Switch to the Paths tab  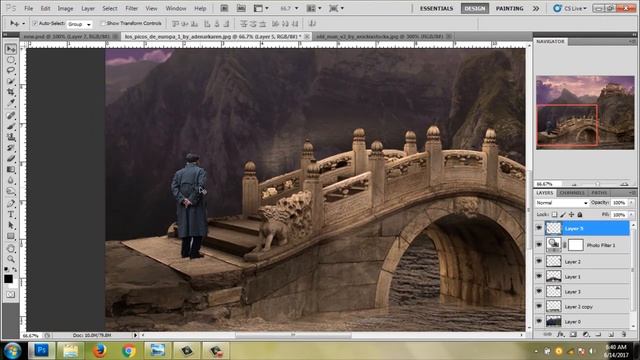click(599, 193)
